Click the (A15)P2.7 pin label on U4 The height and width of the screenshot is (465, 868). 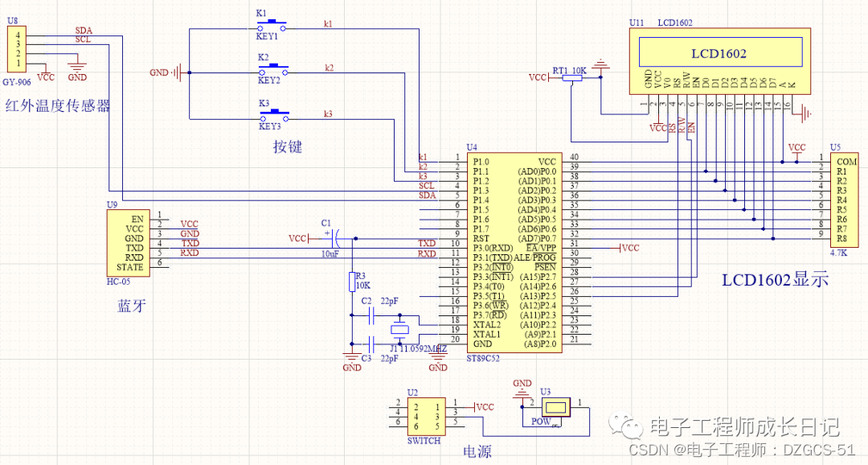pos(538,277)
